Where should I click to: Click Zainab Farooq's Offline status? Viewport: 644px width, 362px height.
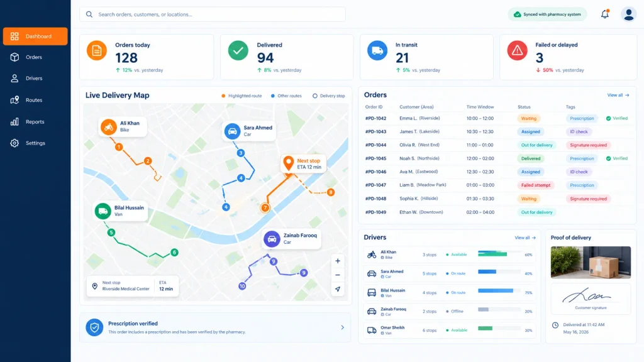tap(455, 312)
